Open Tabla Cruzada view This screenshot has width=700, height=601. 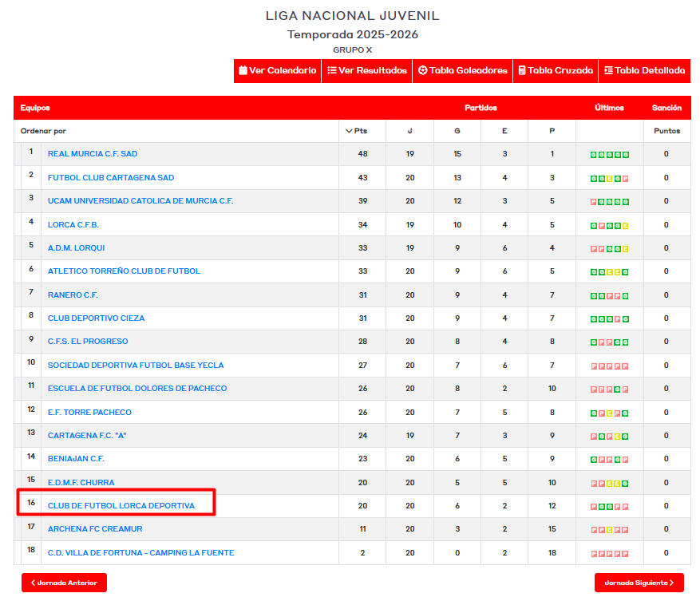point(556,70)
